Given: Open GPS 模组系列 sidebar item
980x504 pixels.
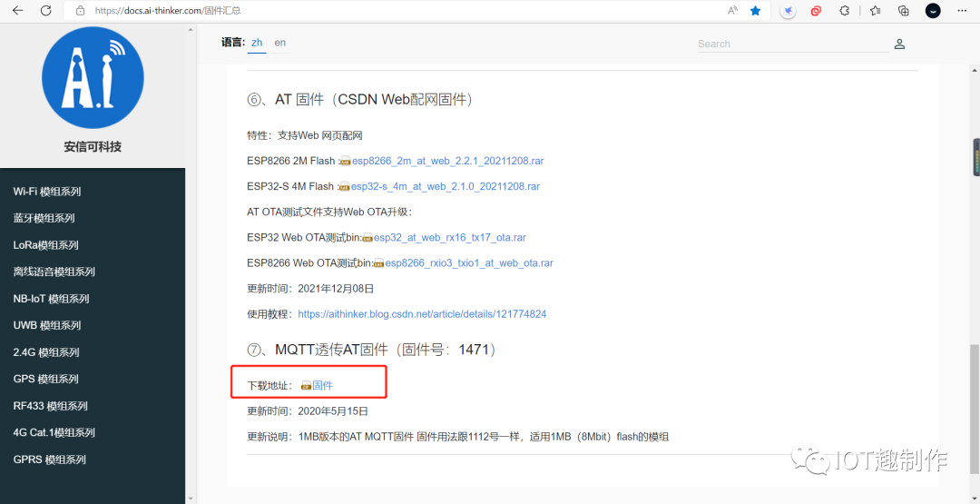Looking at the screenshot, I should click(x=45, y=379).
